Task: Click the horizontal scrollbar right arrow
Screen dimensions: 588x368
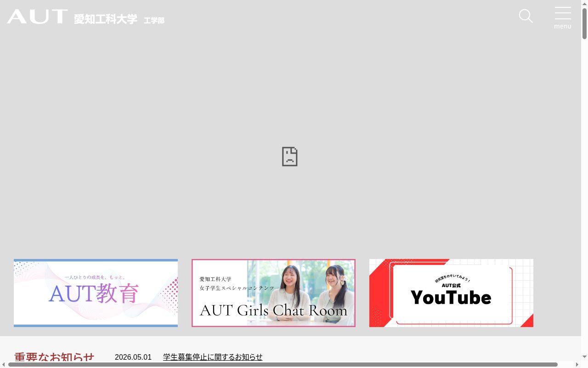Action: [577, 364]
